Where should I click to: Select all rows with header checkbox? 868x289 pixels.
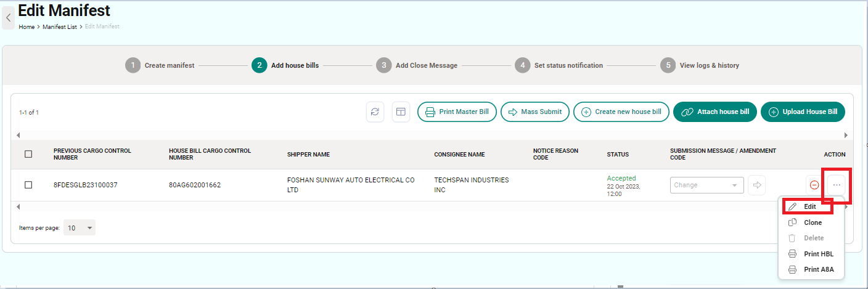click(28, 154)
